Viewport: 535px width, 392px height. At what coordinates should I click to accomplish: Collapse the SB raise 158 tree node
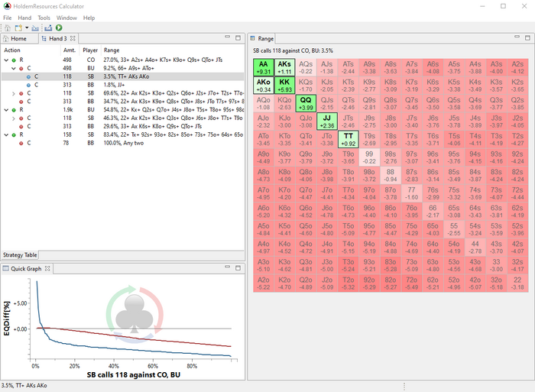click(x=6, y=134)
